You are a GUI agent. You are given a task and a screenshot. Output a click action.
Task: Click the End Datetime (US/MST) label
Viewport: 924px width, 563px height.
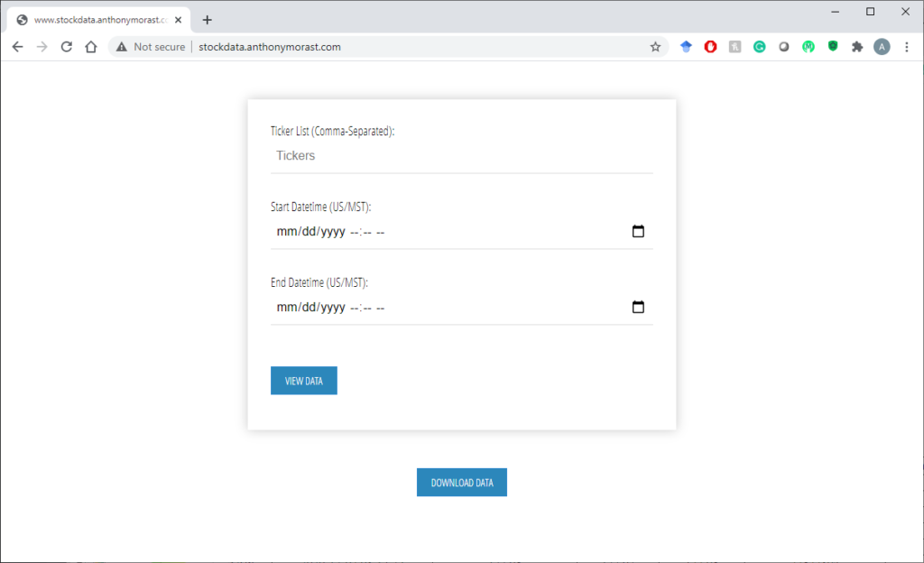point(319,282)
